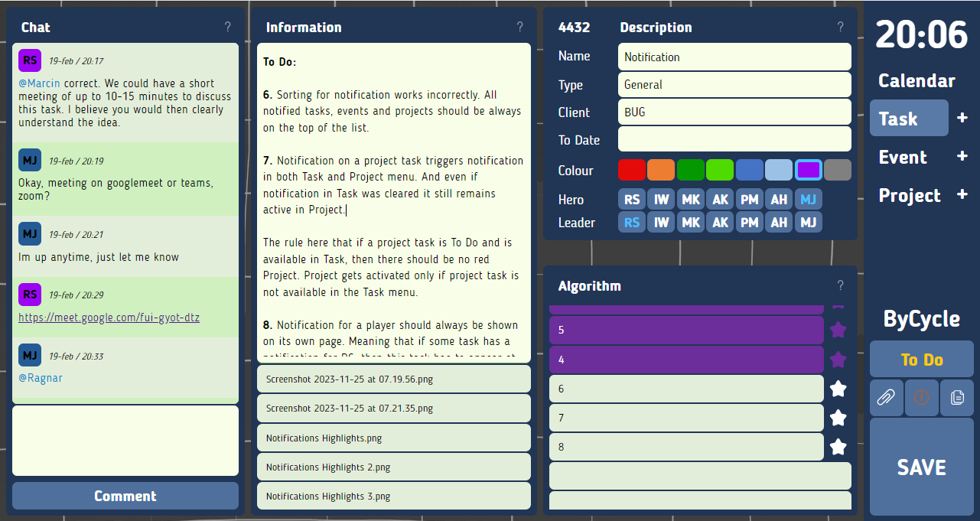
Task: Toggle the star on algorithm row 8
Action: coord(838,447)
